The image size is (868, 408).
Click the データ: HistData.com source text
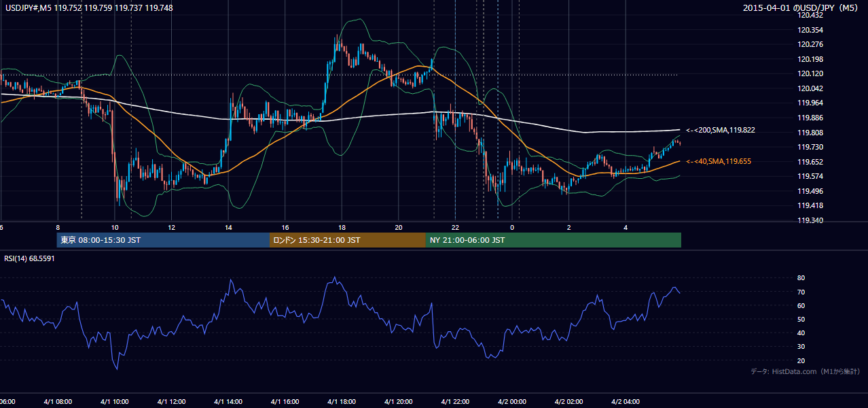click(805, 371)
